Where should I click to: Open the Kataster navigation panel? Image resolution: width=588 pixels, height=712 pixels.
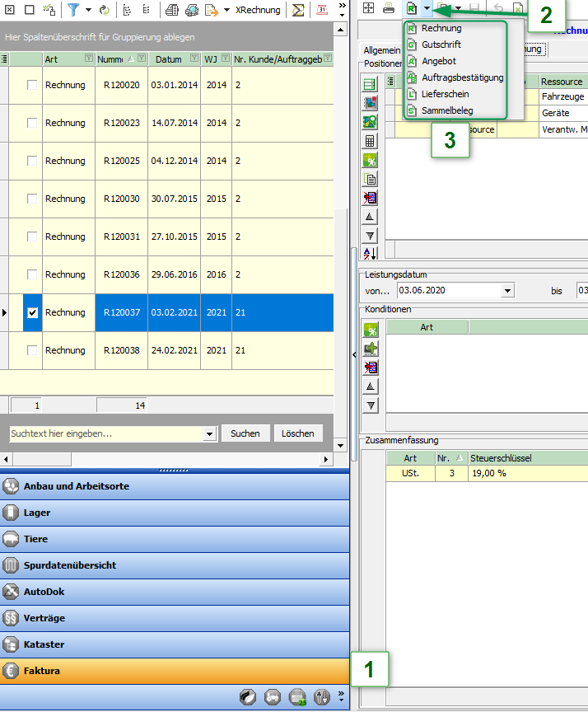(x=175, y=644)
